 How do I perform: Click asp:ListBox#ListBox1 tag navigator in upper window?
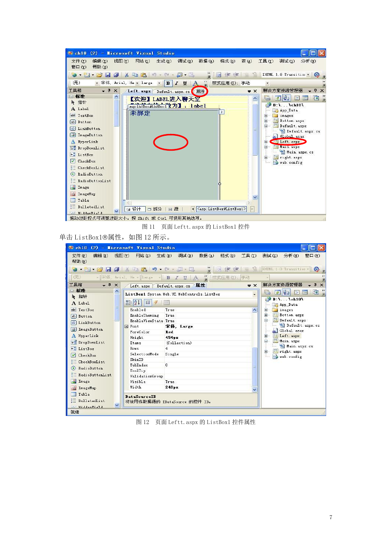(221, 209)
